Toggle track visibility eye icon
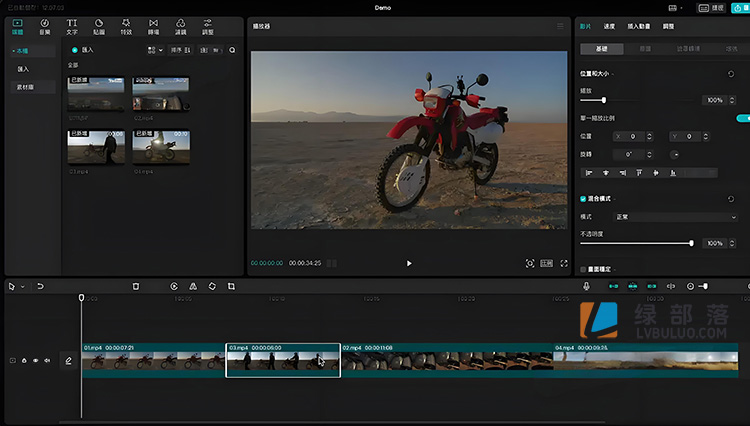Viewport: 750px width, 426px height. (x=35, y=360)
